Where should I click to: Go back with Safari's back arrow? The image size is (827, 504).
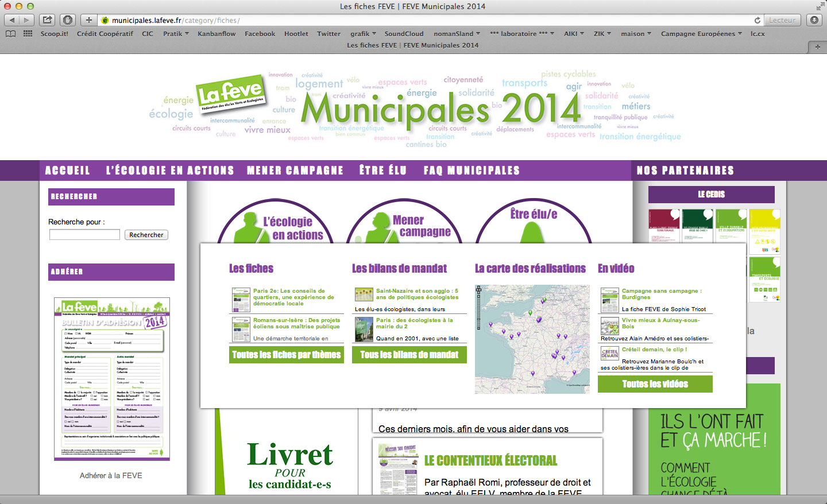pyautogui.click(x=11, y=20)
